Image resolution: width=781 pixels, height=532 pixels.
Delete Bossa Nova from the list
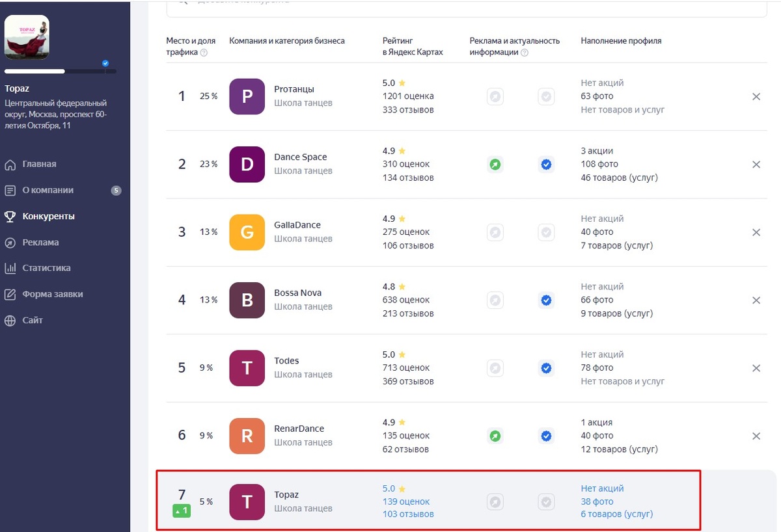coord(756,300)
